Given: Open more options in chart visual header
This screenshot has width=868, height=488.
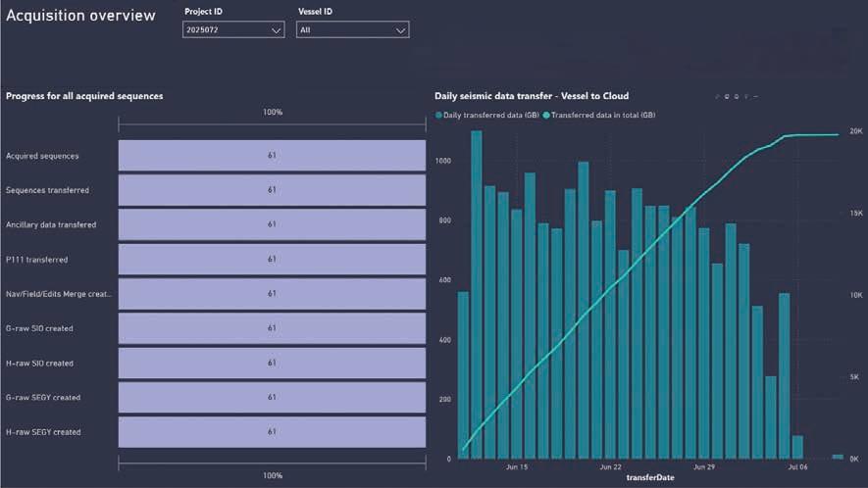Looking at the screenshot, I should 755,97.
